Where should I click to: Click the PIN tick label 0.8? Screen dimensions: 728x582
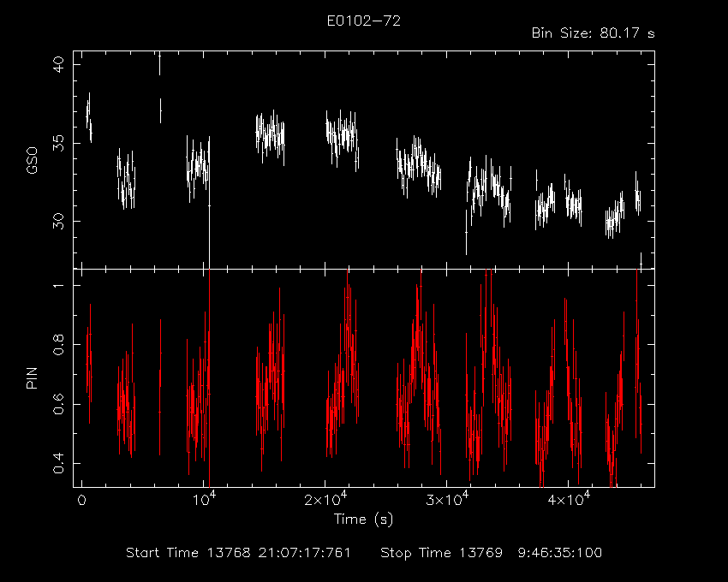pyautogui.click(x=58, y=344)
